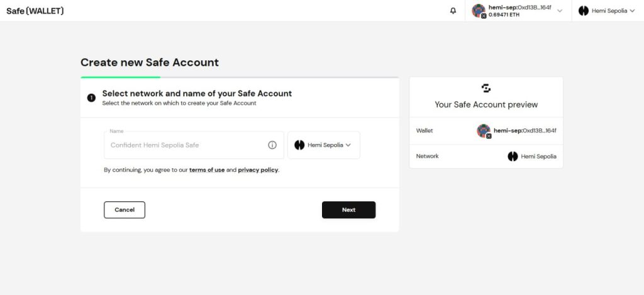Click the step 1 number badge
This screenshot has width=644, height=295.
(91, 97)
